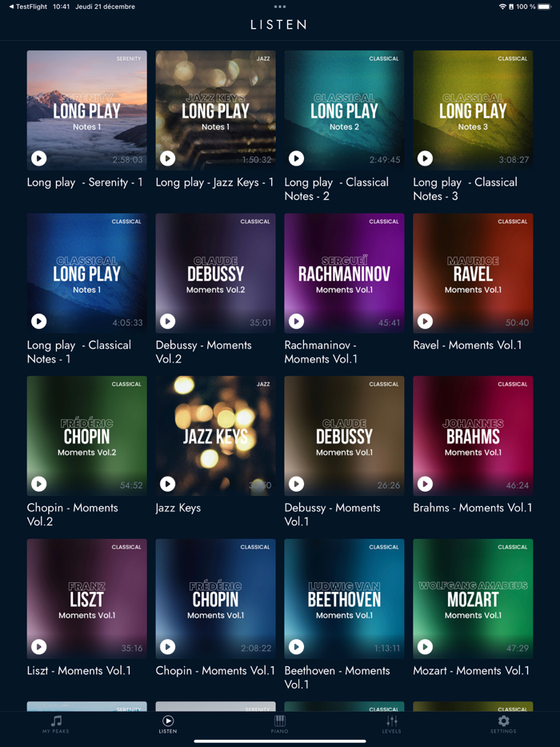Tap the TestFlight back link

coord(28,6)
